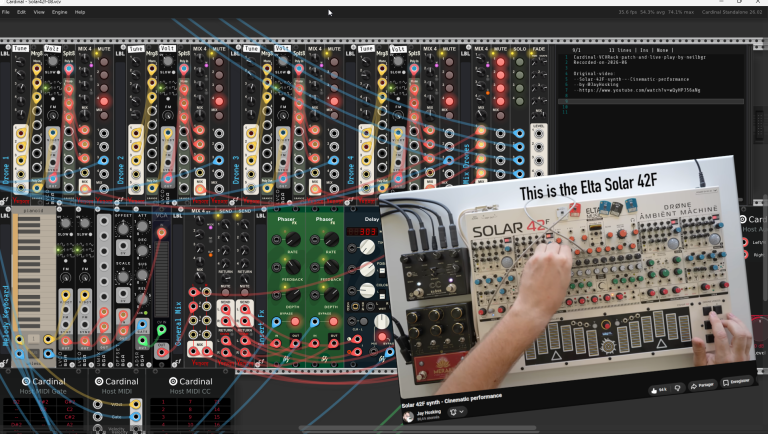
Task: Click OUT port on Phaser beside Insert Fx
Action: [295, 343]
